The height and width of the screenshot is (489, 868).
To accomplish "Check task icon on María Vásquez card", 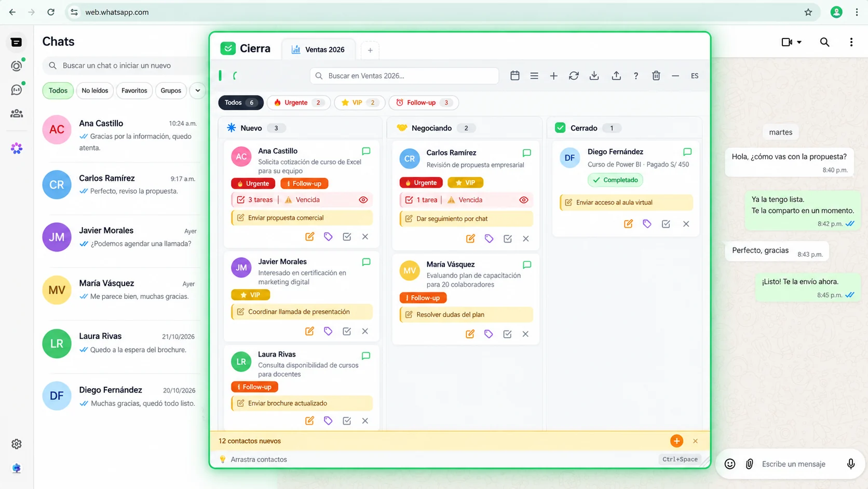I will tap(507, 334).
